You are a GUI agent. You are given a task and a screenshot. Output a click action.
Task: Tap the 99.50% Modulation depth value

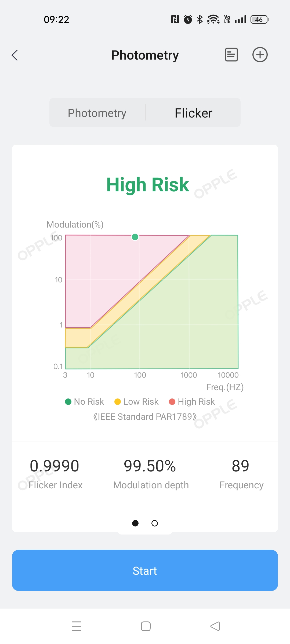[150, 466]
